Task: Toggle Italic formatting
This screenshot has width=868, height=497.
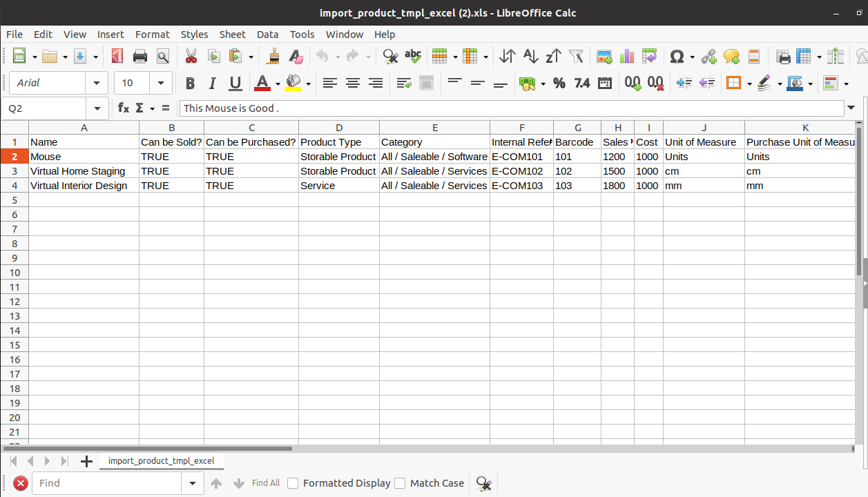Action: tap(213, 84)
